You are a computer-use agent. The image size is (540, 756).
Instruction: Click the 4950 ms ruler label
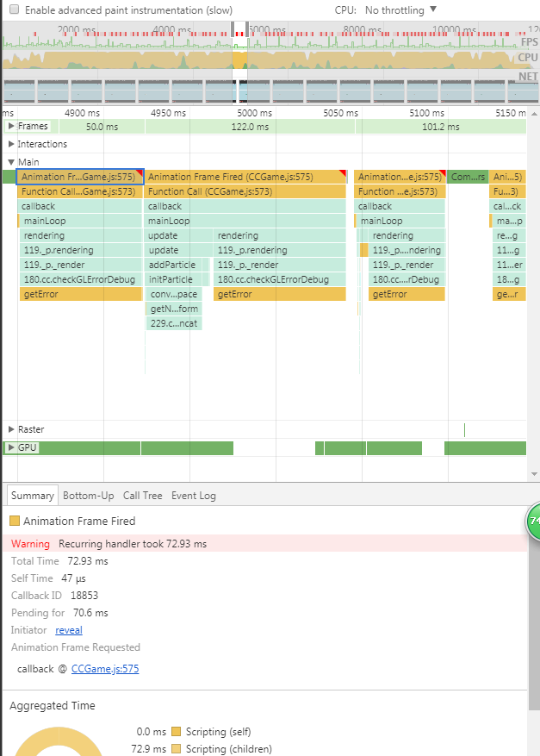[168, 113]
